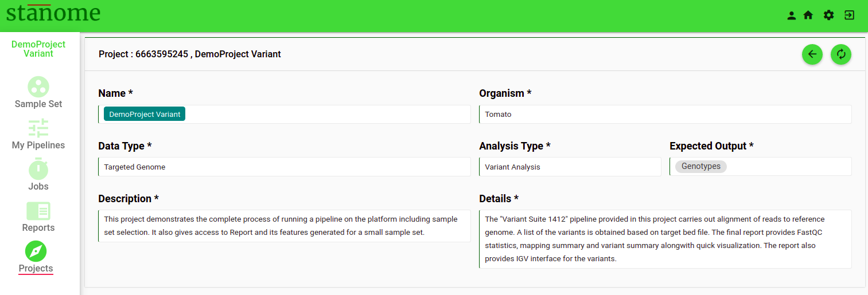Image resolution: width=868 pixels, height=295 pixels.
Task: Click the green back arrow button
Action: (x=812, y=54)
